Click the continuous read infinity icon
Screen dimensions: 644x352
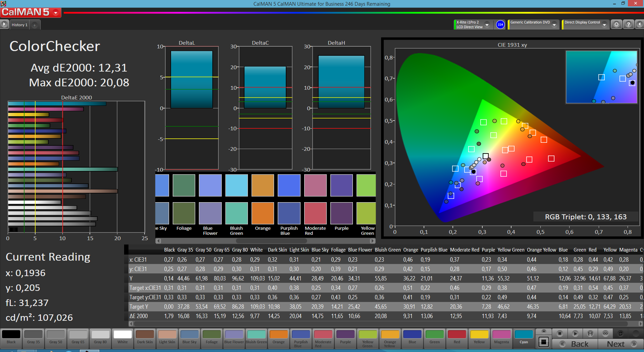(x=605, y=334)
